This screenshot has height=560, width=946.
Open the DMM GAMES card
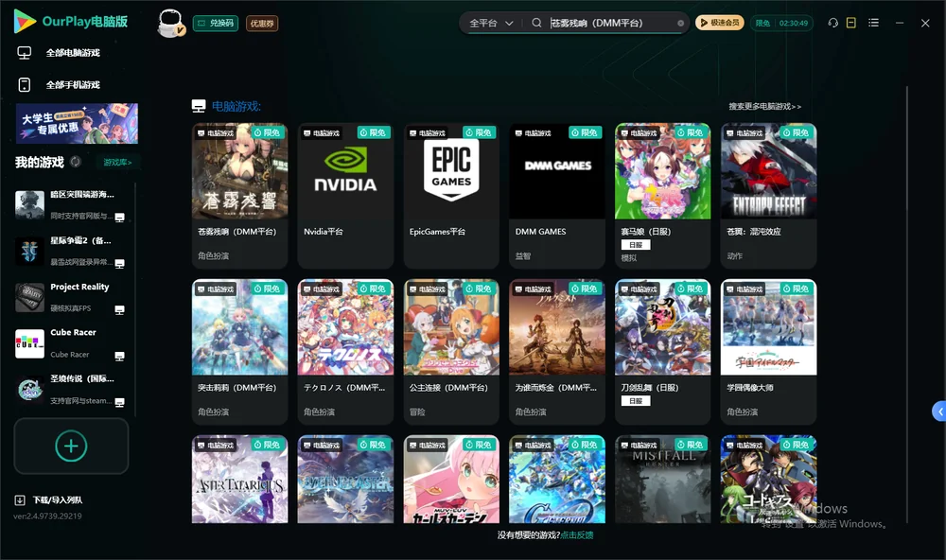[x=557, y=196]
